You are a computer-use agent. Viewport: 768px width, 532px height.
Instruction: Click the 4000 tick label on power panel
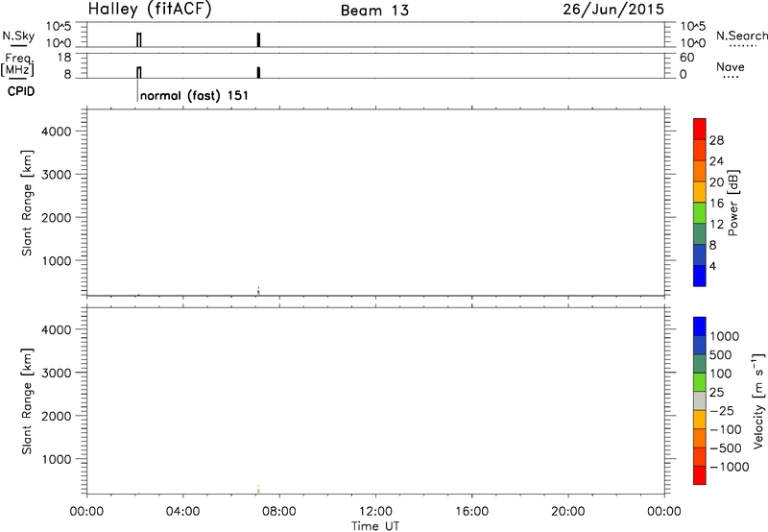coord(56,132)
